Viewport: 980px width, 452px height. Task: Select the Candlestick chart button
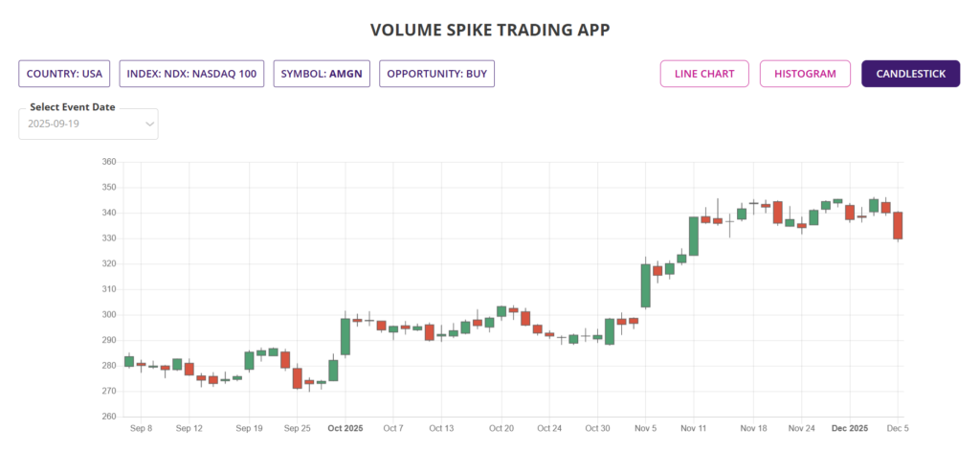[x=910, y=74]
